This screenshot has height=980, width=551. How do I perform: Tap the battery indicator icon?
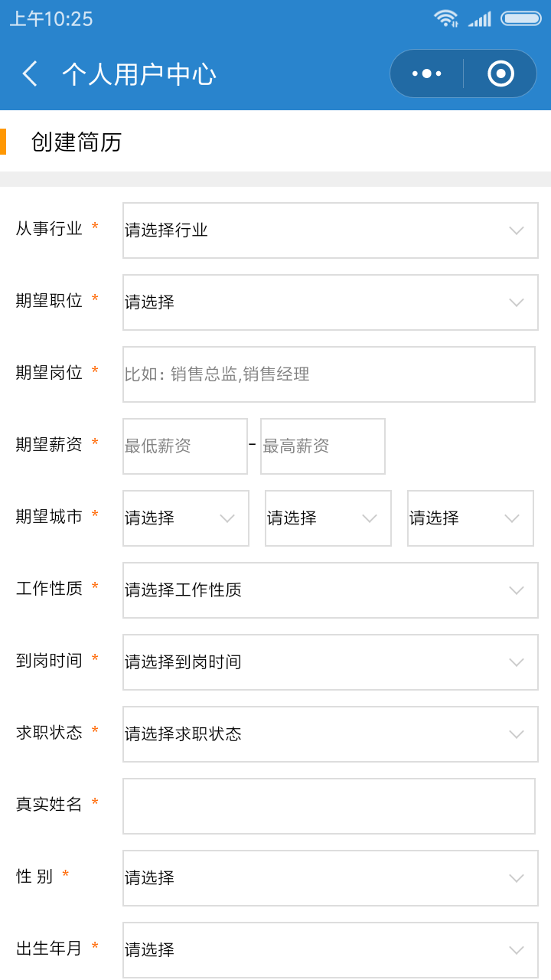(x=521, y=18)
